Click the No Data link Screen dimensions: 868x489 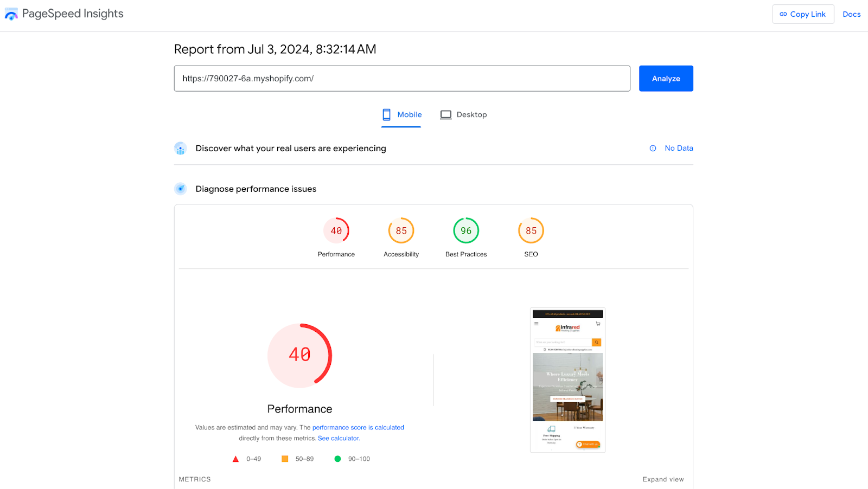click(x=679, y=149)
